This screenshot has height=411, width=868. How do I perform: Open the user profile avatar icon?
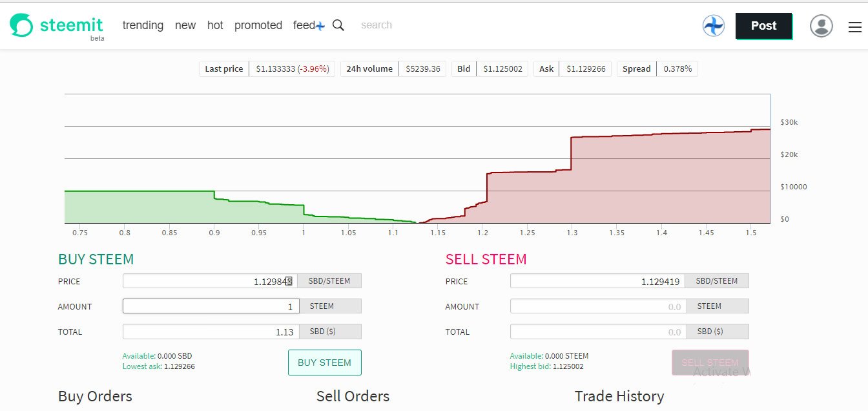coord(821,26)
